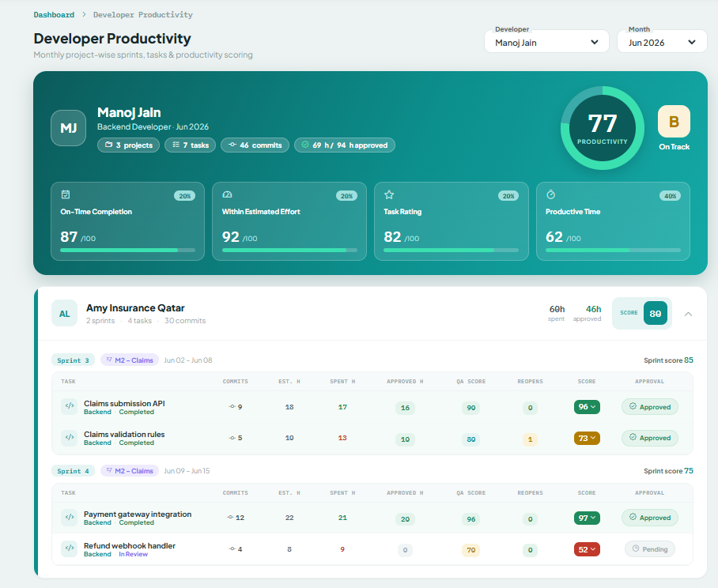Click the Sprint score 85 label
Viewport: 718px width, 588px height.
click(x=668, y=360)
